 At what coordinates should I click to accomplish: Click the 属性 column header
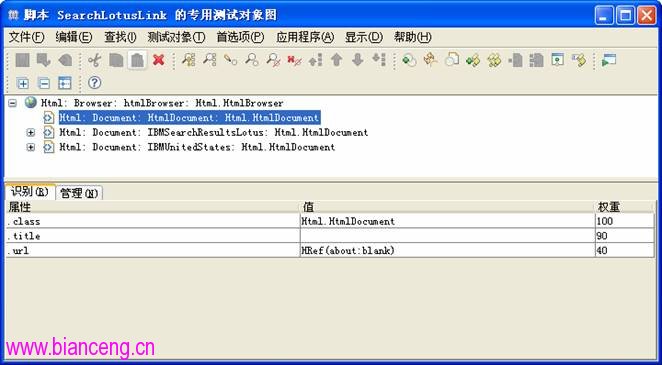click(153, 207)
